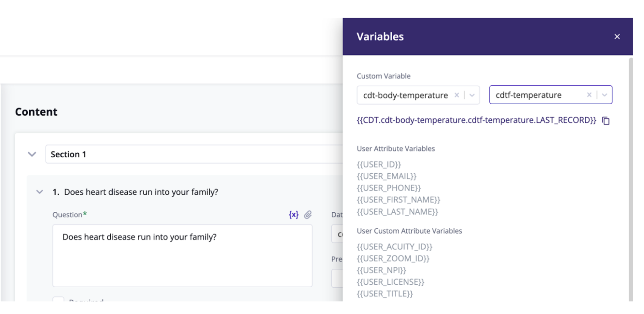644x314 pixels.
Task: Select the {{USER_NPI}} variable
Action: coord(382,270)
